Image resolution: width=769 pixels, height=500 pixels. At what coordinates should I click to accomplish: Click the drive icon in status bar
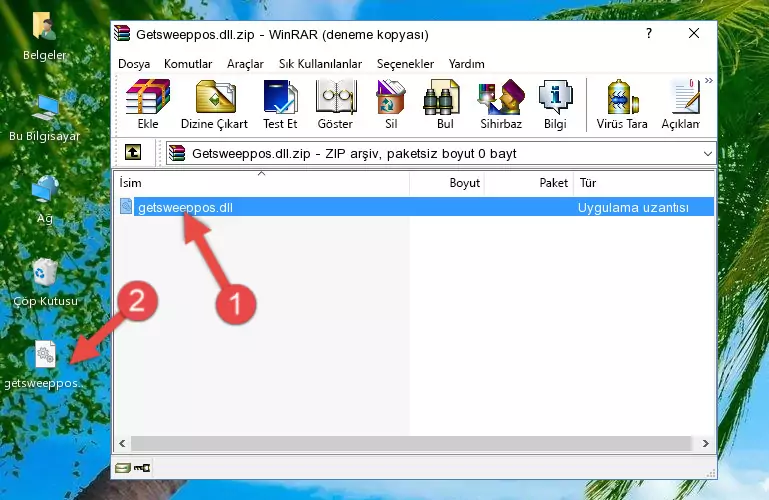123,468
